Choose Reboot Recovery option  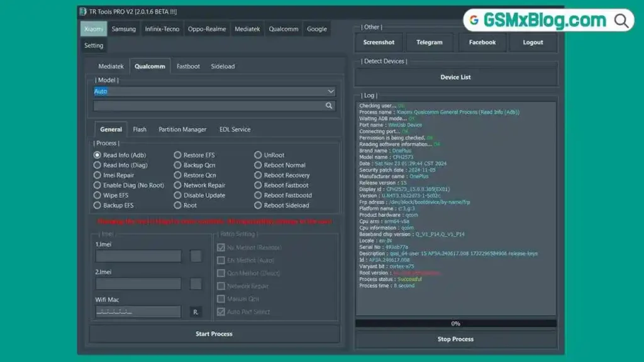pos(258,175)
